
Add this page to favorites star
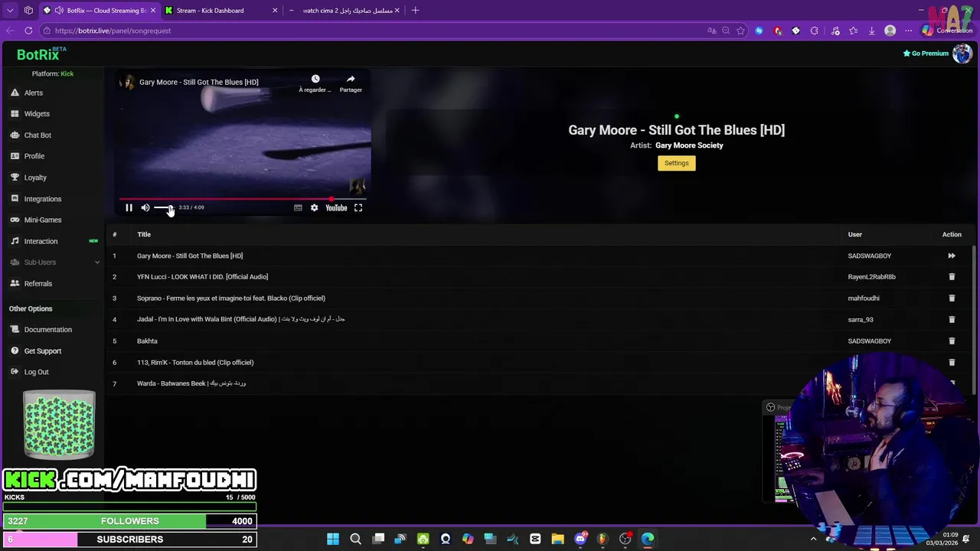coord(740,31)
